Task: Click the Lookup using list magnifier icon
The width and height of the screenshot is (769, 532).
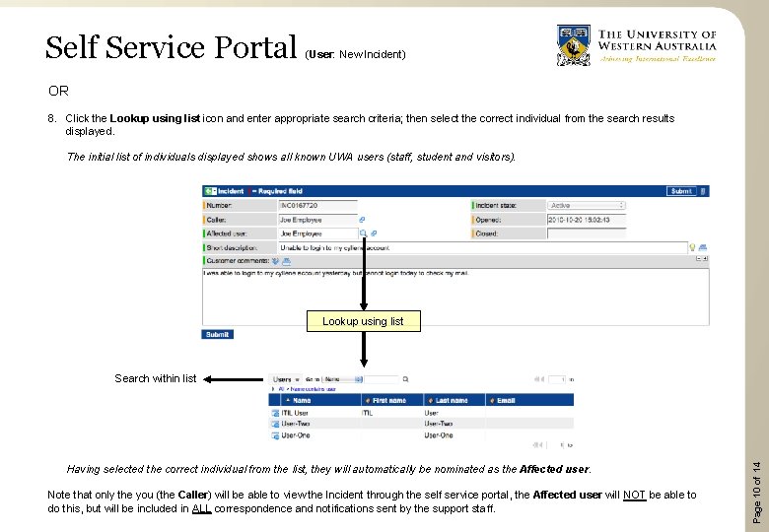Action: tap(364, 233)
